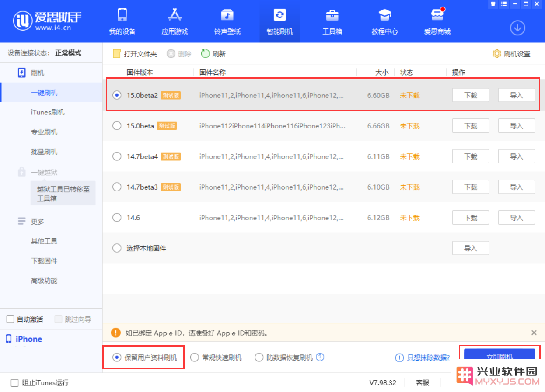
Task: Click the firmware version column header
Action: [140, 73]
